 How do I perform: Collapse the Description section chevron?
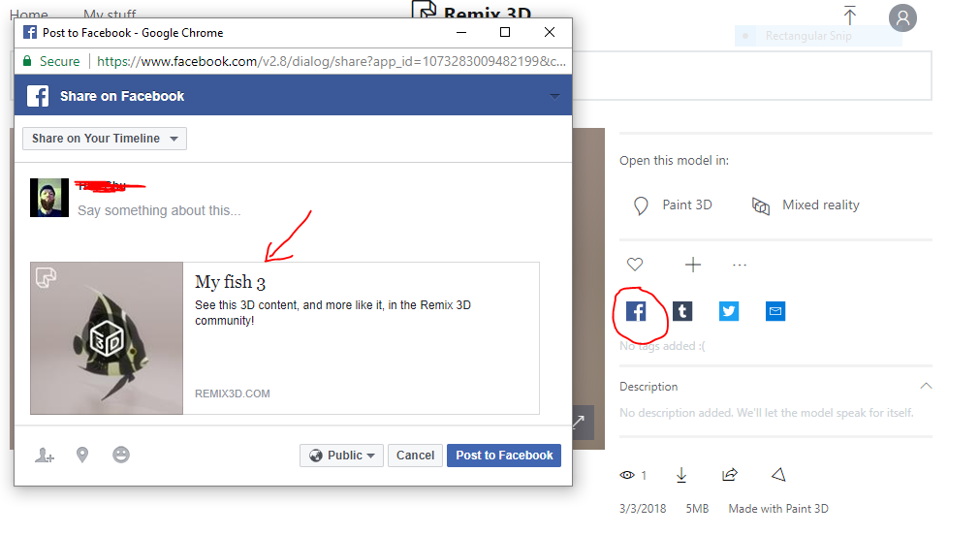pos(926,386)
